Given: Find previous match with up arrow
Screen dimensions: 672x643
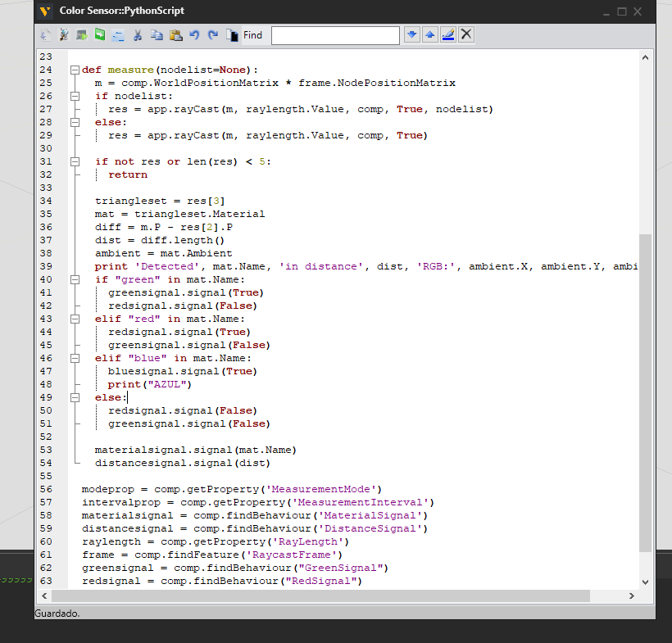Looking at the screenshot, I should point(429,34).
